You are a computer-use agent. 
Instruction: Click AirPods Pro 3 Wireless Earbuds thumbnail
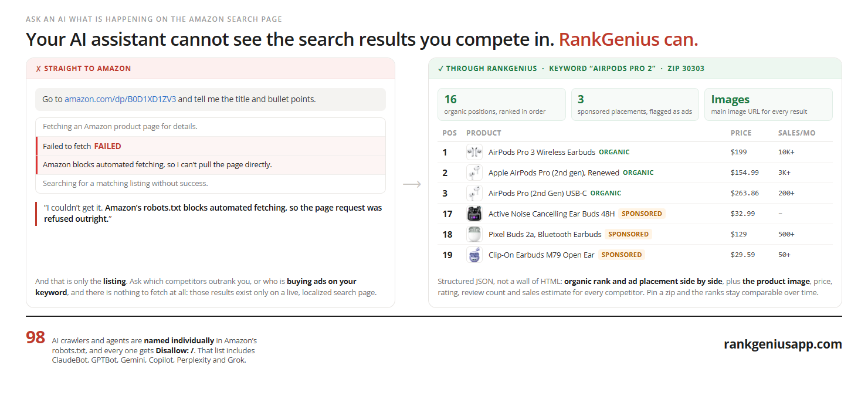coord(474,152)
